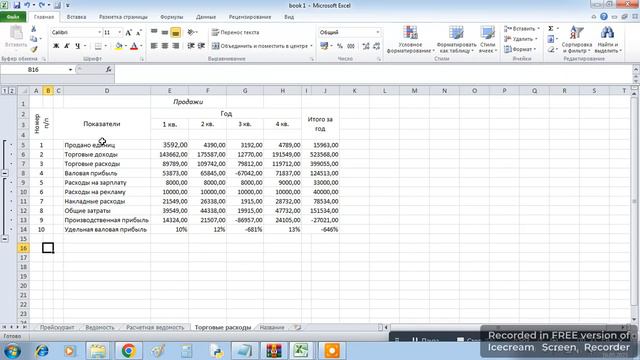Insert a new worksheet tab
This screenshot has width=640, height=360.
(x=298, y=327)
